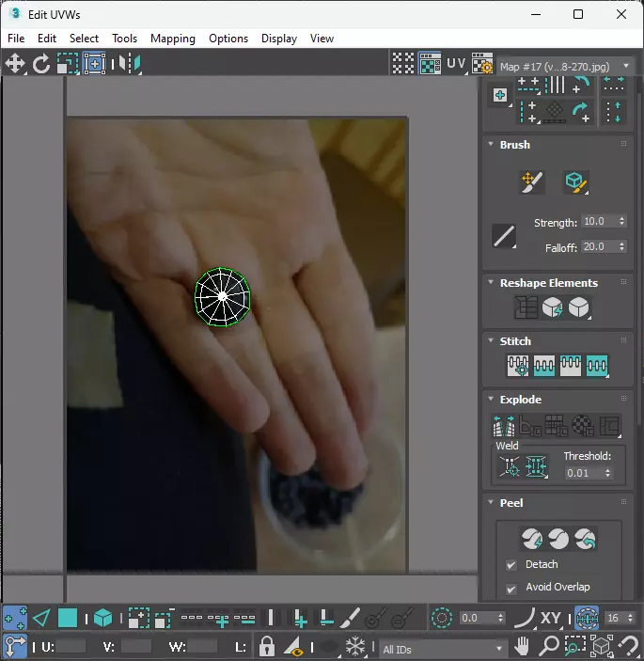
Task: Adjust the Falloff spinner arrows
Action: point(622,246)
